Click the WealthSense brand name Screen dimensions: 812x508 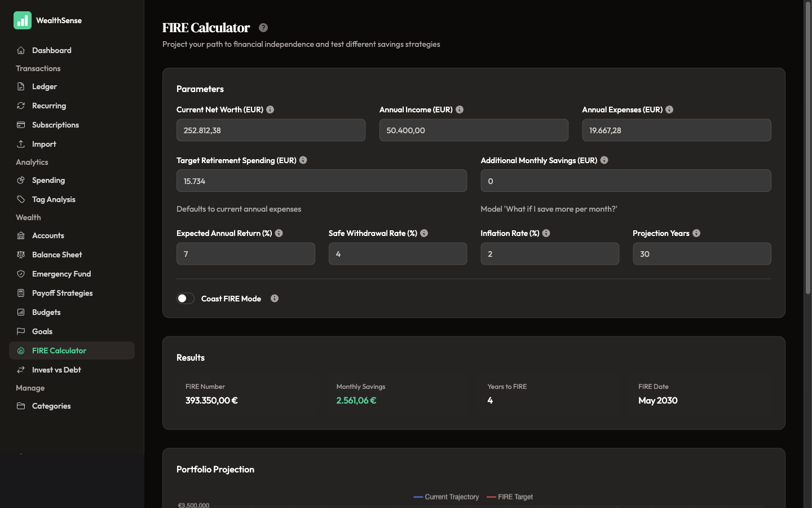click(59, 20)
